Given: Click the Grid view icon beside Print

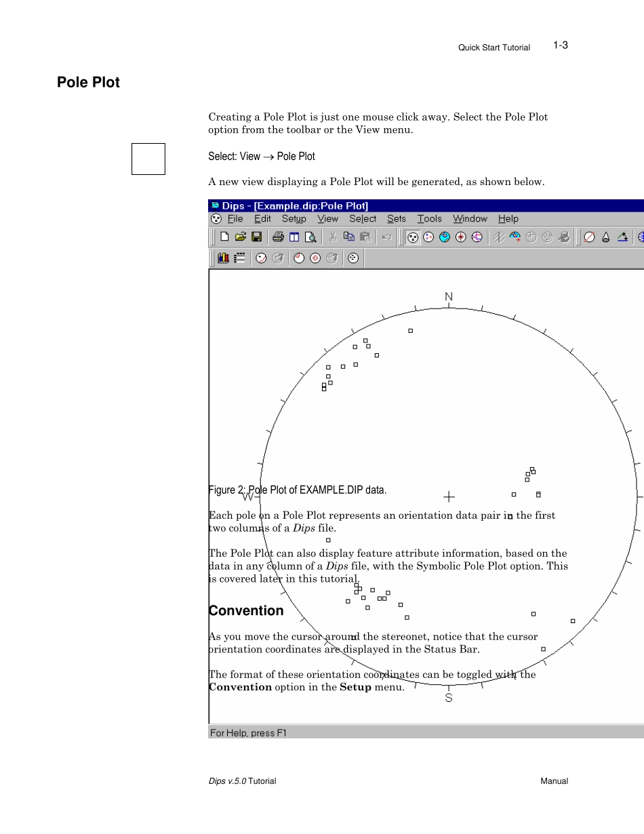Looking at the screenshot, I should pos(294,237).
